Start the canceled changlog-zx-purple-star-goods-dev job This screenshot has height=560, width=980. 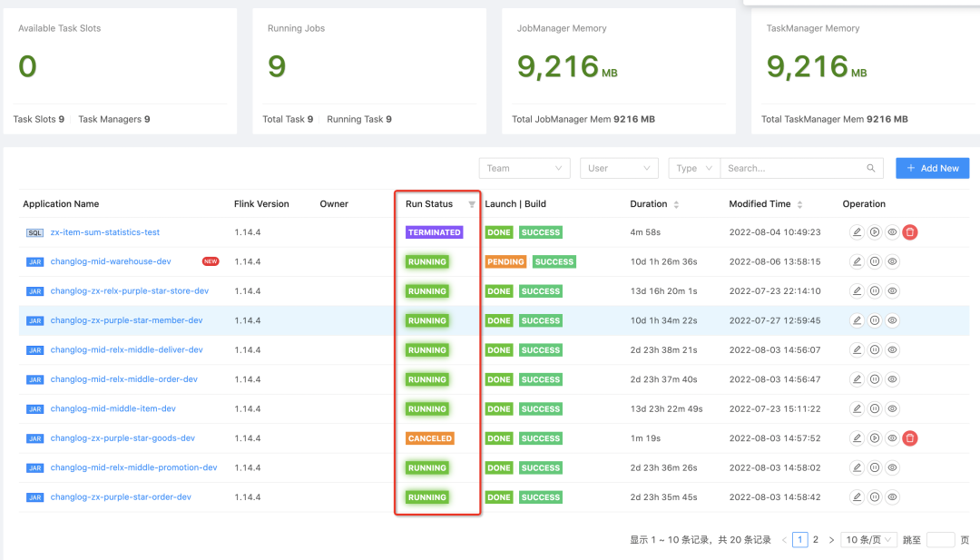coord(875,438)
